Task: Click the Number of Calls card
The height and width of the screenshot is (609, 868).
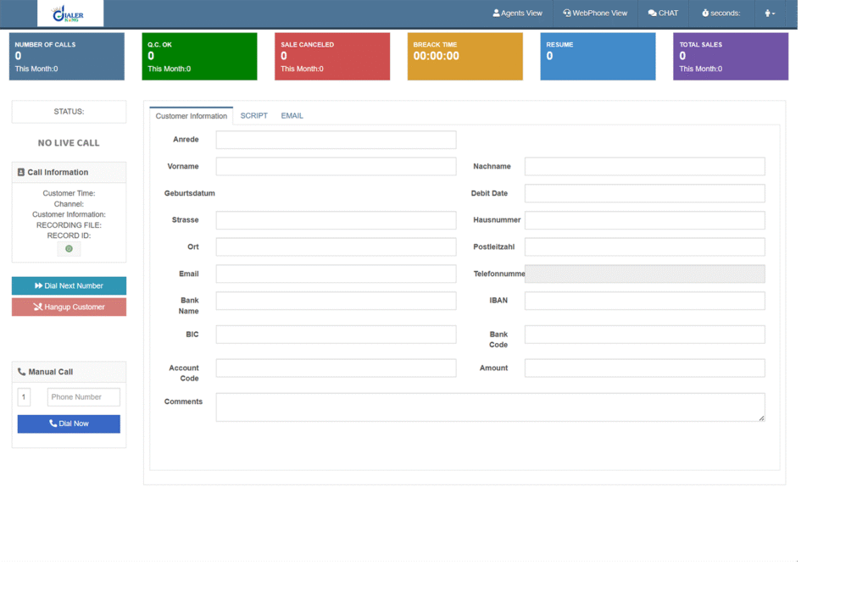Action: click(x=66, y=57)
